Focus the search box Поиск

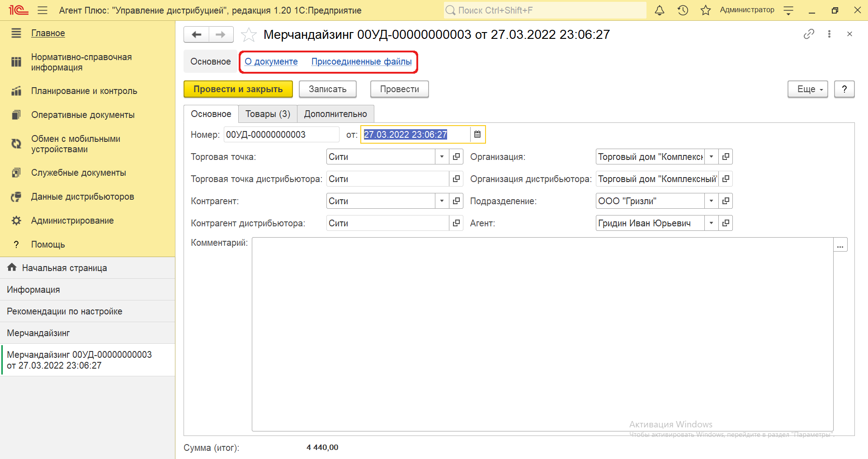[545, 10]
